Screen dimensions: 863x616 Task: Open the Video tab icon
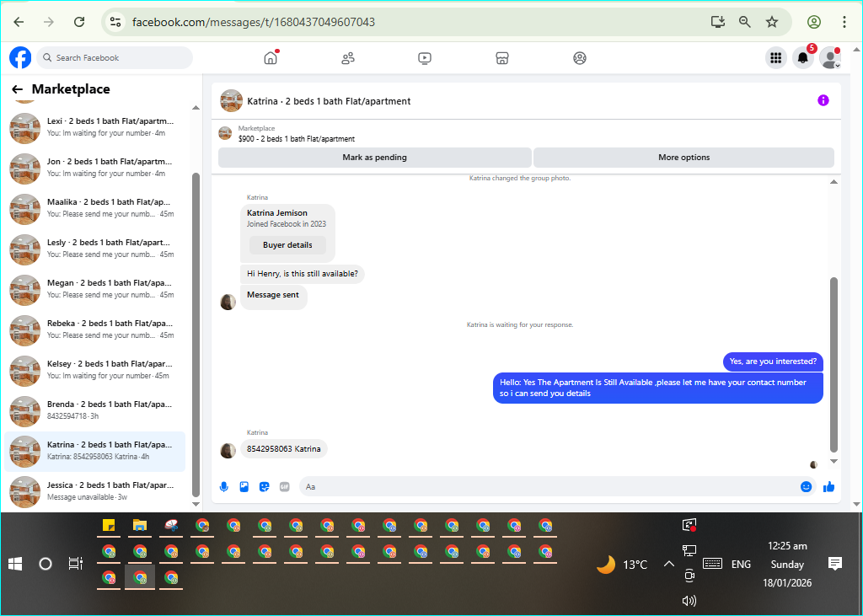[x=425, y=58]
